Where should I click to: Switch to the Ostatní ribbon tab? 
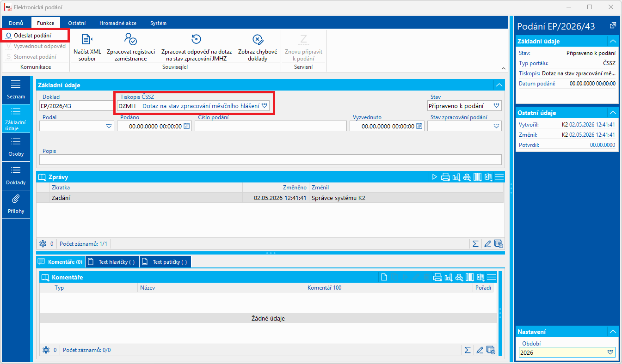pos(76,23)
